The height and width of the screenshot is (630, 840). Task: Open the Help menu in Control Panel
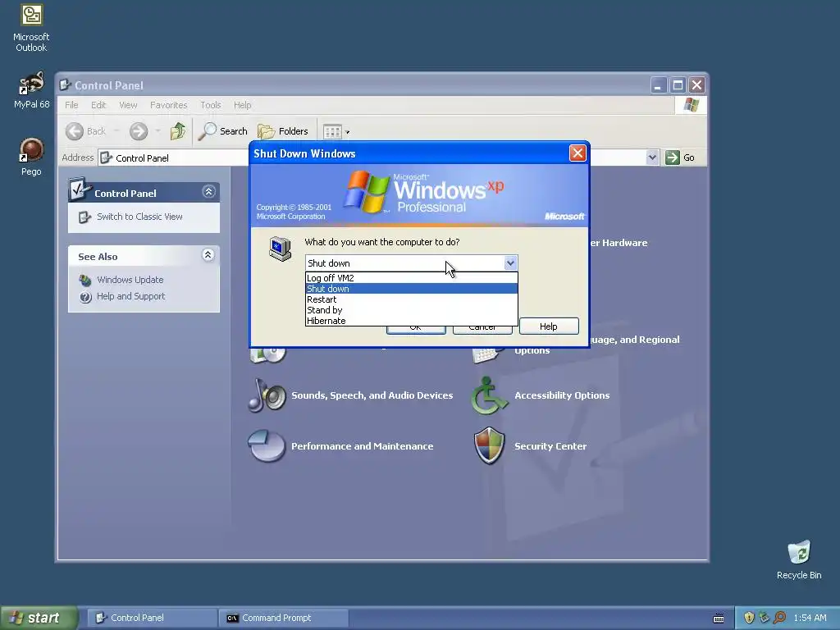point(242,105)
